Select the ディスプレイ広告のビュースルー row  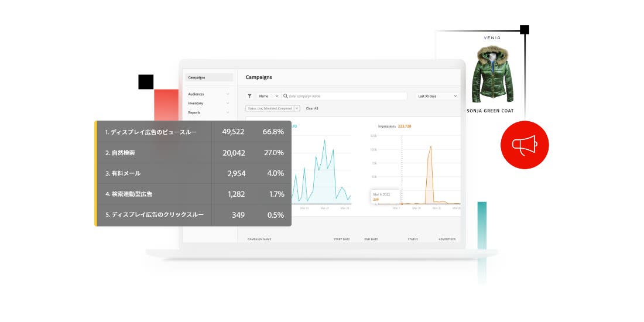(x=193, y=132)
